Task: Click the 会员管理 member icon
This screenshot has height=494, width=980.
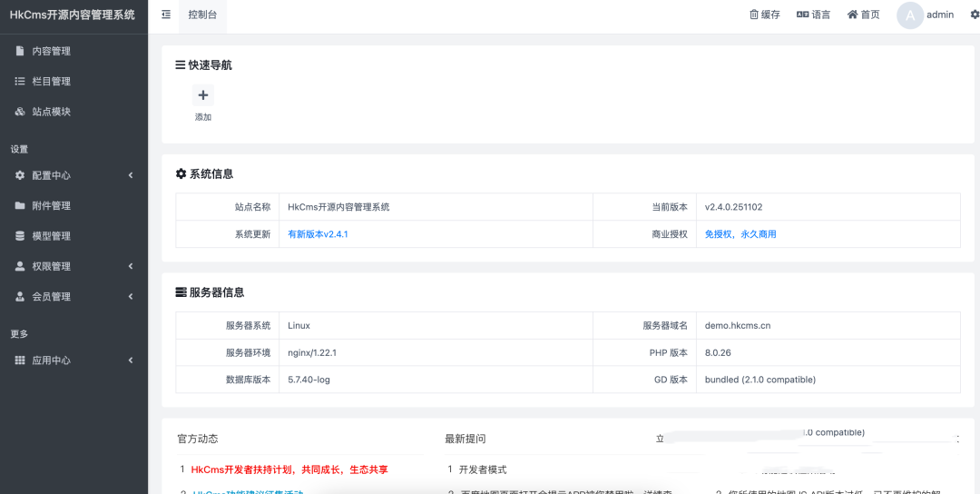Action: tap(19, 297)
